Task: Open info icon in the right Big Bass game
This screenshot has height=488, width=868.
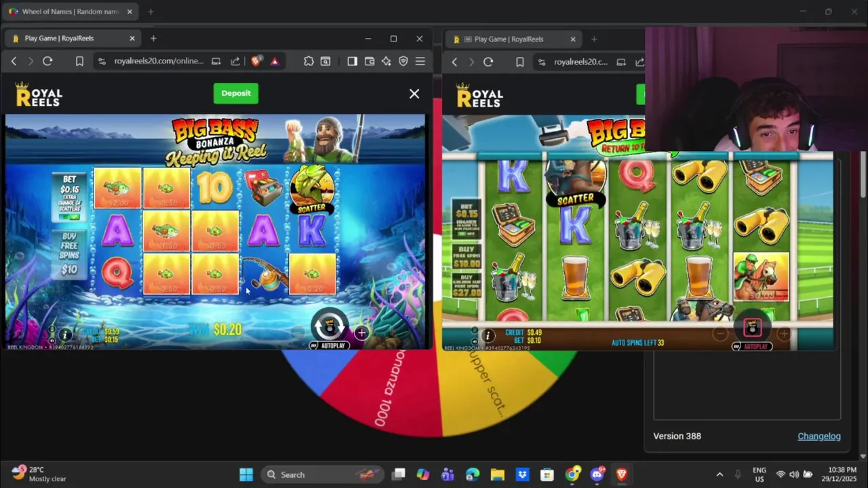Action: 488,336
